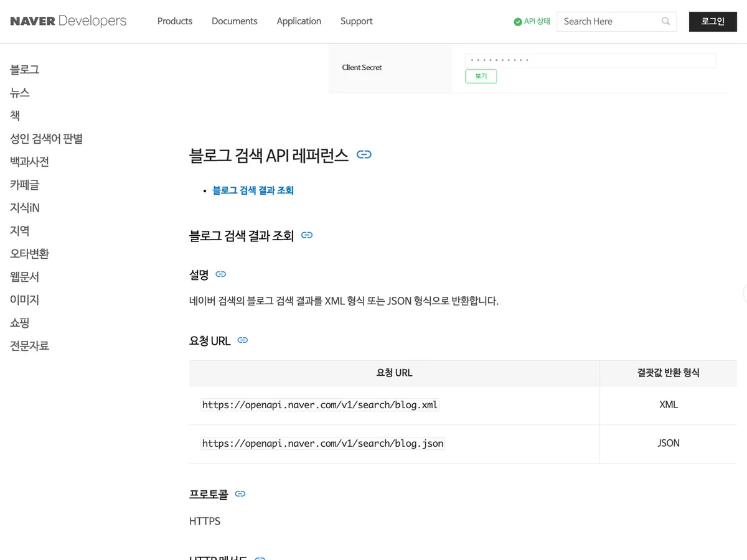Open the Application menu
747x560 pixels.
pos(299,21)
